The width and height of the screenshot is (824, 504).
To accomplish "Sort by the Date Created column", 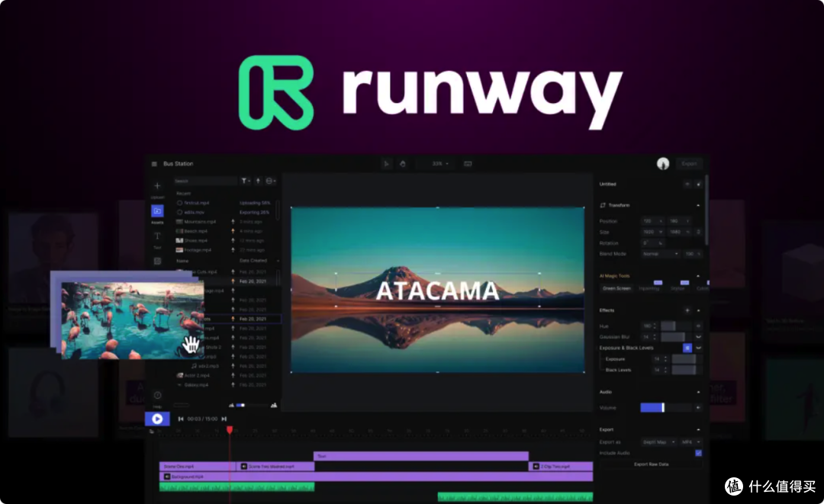I will 253,261.
